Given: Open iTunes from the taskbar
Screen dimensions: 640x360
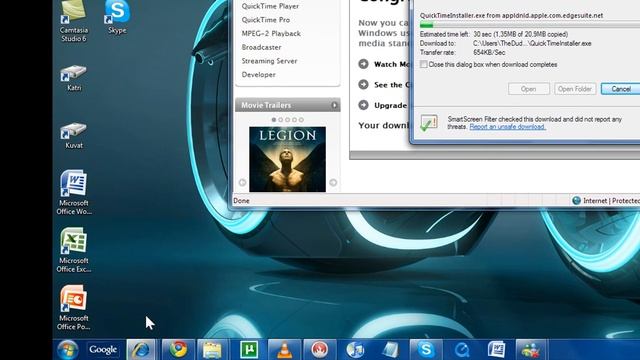Looking at the screenshot, I should coord(355,350).
